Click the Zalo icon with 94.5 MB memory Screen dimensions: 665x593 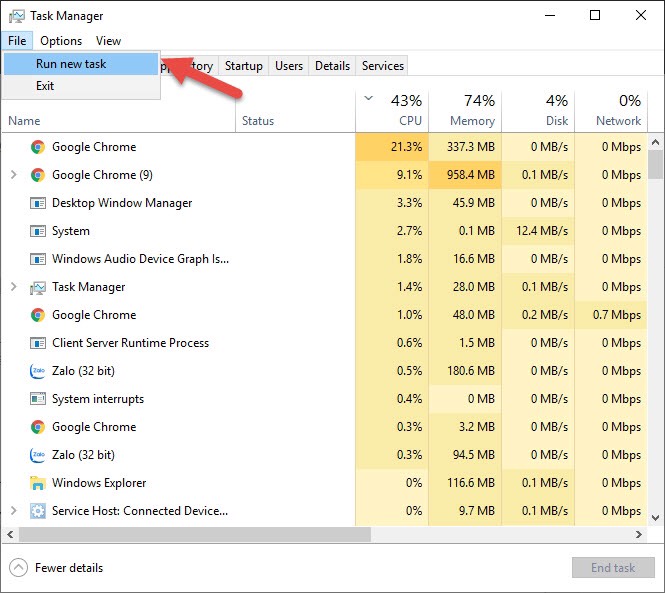[38, 455]
